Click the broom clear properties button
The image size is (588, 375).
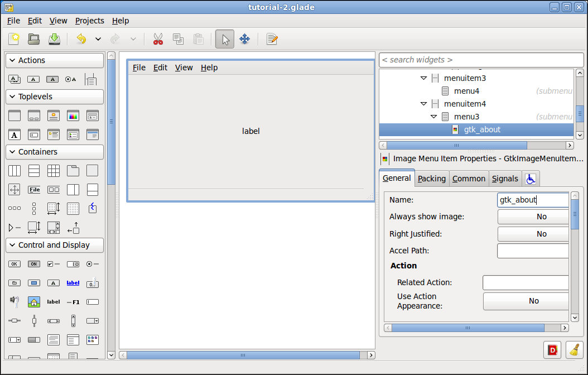pyautogui.click(x=575, y=350)
